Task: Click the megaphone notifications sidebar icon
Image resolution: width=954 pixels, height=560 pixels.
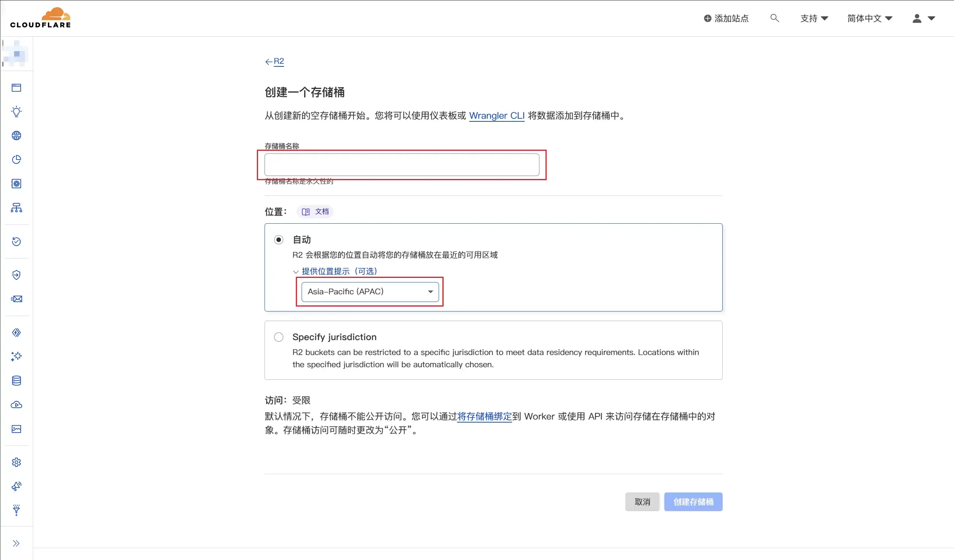Action: [x=16, y=486]
